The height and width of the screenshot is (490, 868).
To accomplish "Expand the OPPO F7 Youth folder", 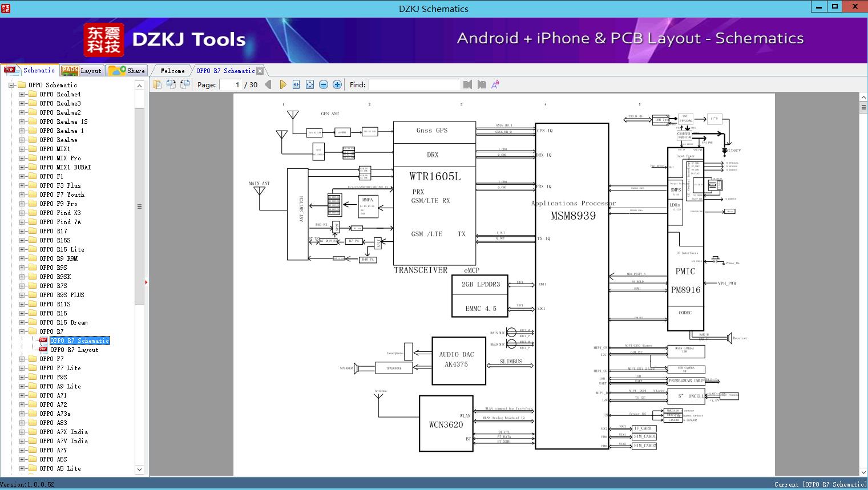I will 22,195.
